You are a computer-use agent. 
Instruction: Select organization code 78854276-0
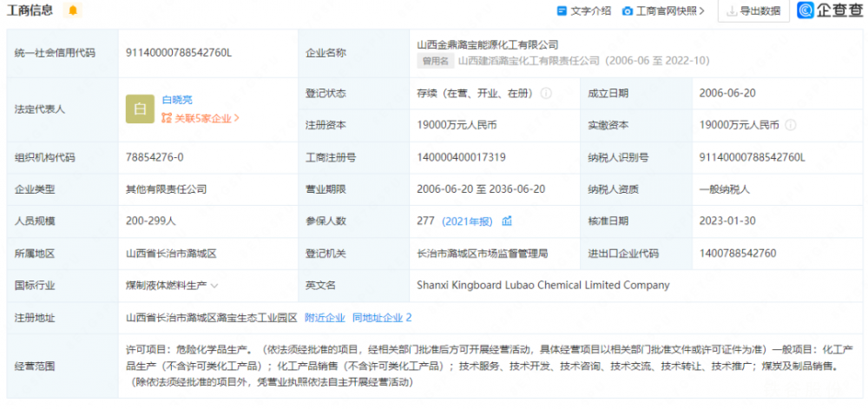click(155, 157)
